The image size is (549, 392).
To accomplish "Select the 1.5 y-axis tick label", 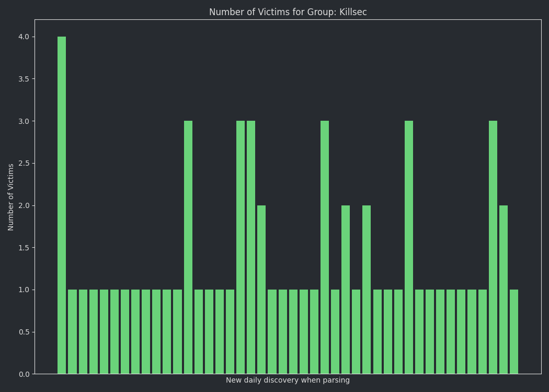I will click(x=24, y=248).
